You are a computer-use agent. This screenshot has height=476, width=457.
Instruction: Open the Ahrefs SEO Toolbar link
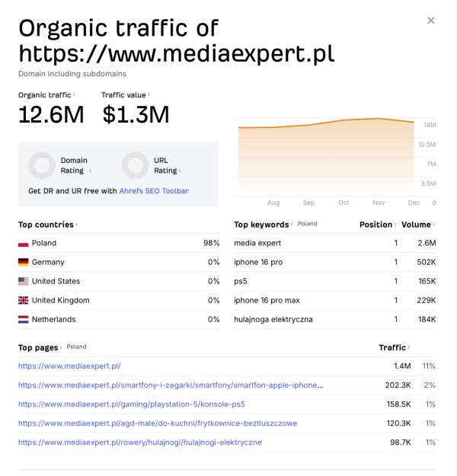pyautogui.click(x=154, y=191)
